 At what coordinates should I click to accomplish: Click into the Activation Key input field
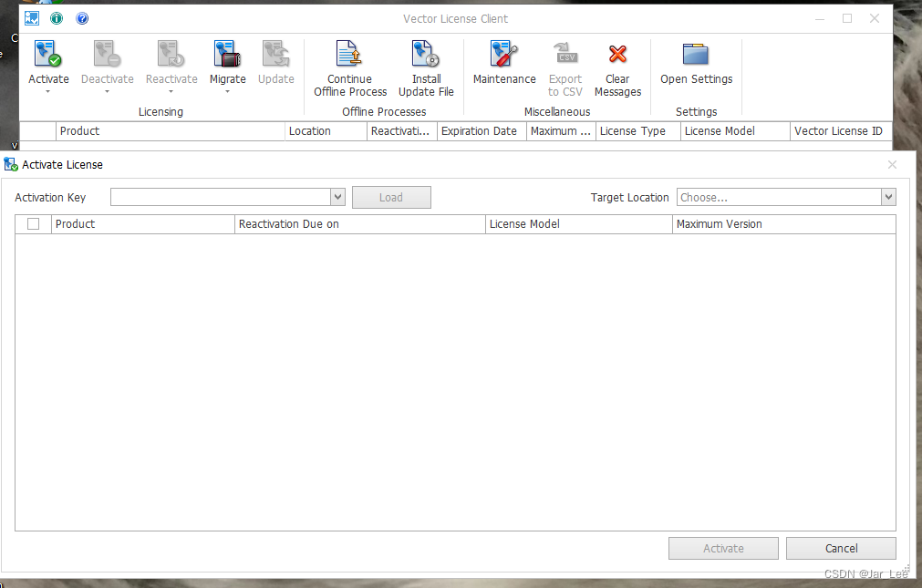(221, 197)
